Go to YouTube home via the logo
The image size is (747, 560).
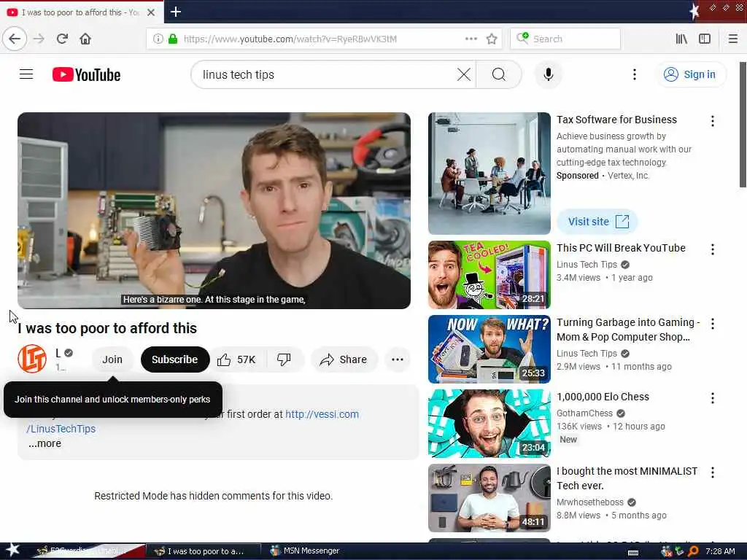86,75
